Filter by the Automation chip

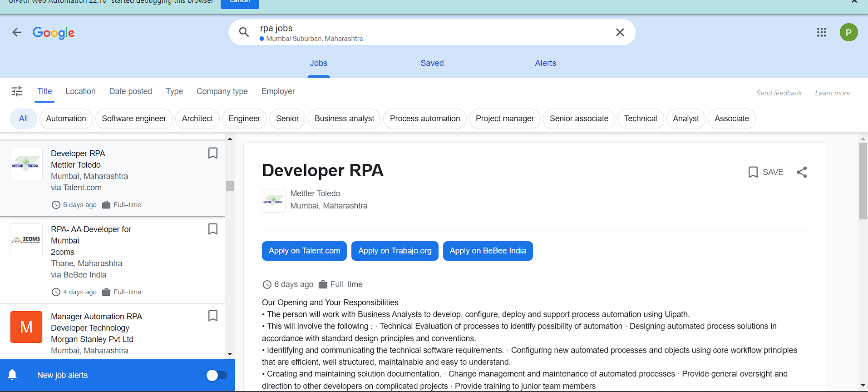click(x=66, y=119)
